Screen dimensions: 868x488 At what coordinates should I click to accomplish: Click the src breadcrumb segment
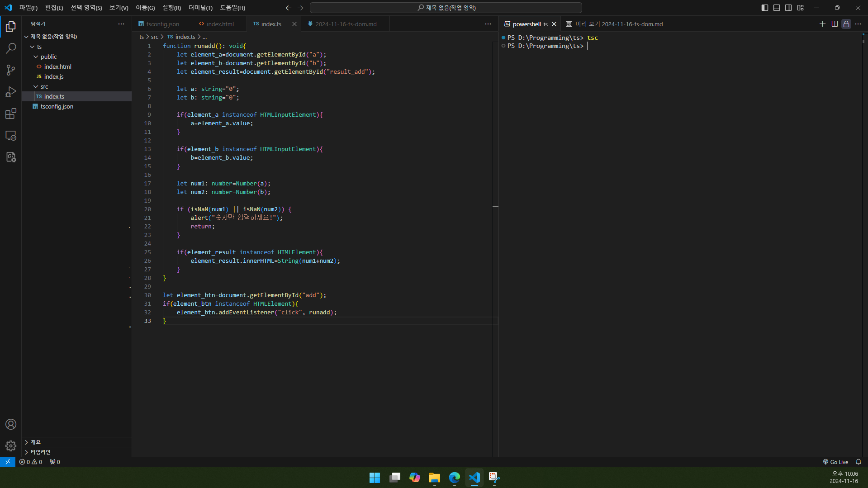point(155,37)
